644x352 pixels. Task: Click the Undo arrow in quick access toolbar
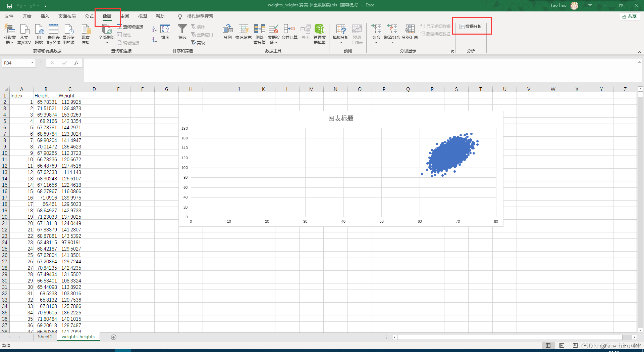pos(19,6)
